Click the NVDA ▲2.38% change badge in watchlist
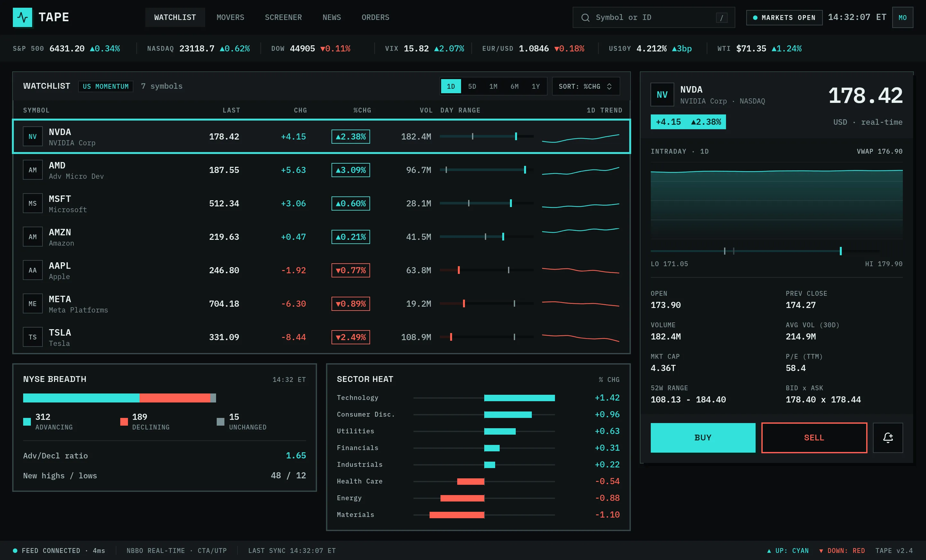The height and width of the screenshot is (560, 926). (x=351, y=136)
